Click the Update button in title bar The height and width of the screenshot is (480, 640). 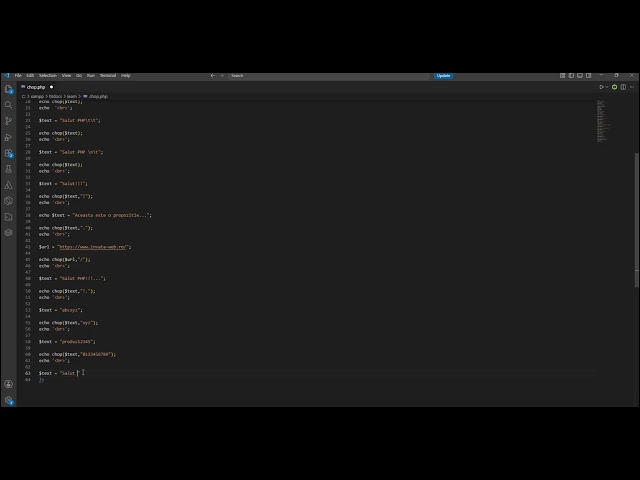pos(443,76)
